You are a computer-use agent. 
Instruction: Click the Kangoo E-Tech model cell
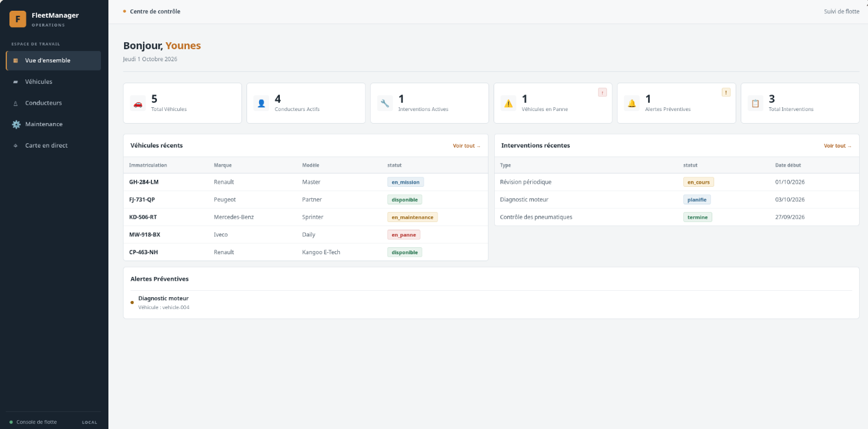pos(321,252)
